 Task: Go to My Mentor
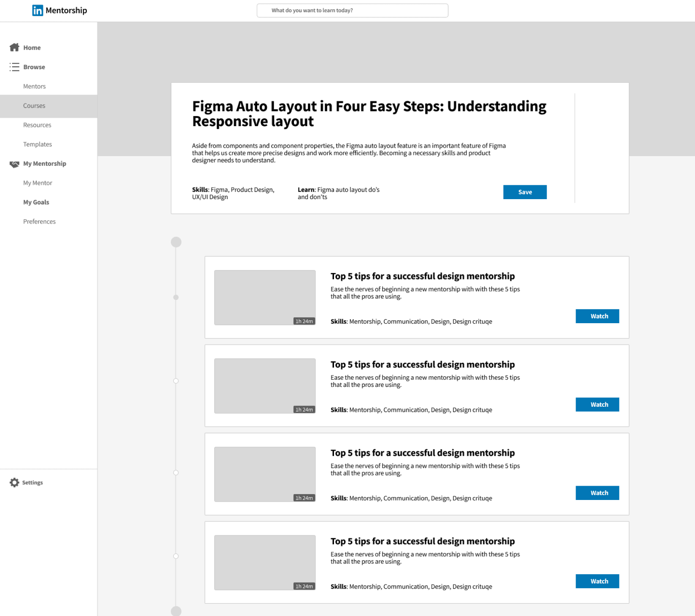[38, 183]
